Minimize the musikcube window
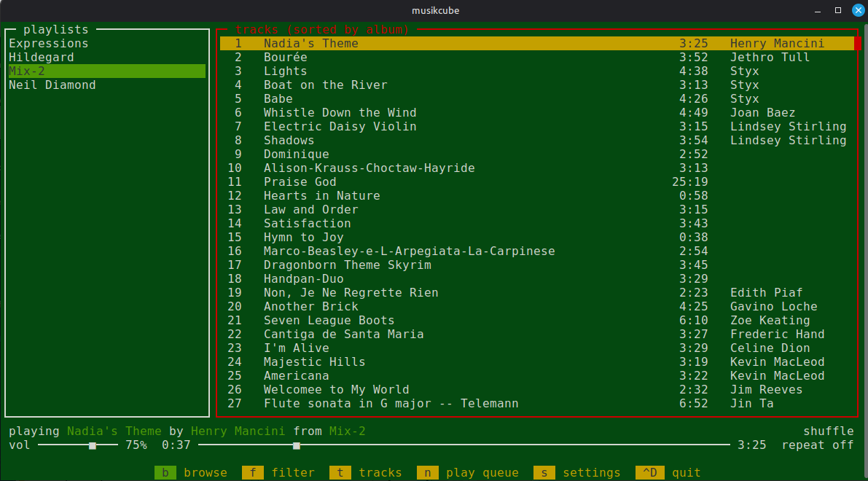This screenshot has height=481, width=868. 818,10
